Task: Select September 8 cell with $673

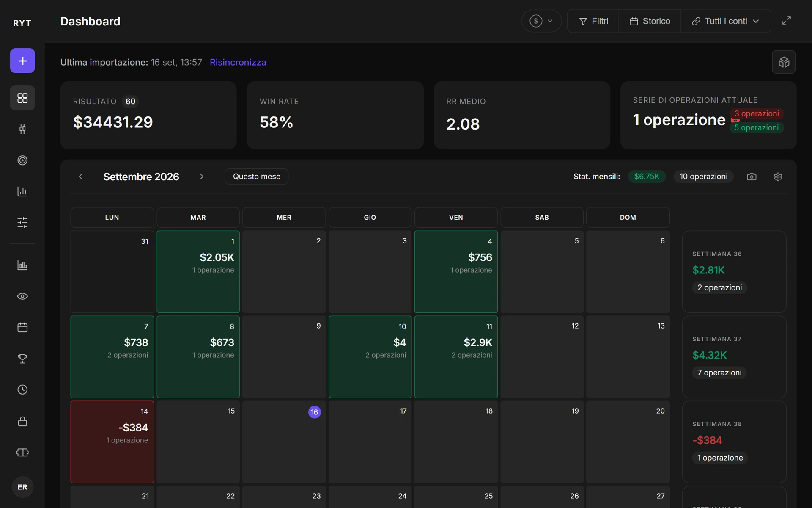Action: coord(198,357)
